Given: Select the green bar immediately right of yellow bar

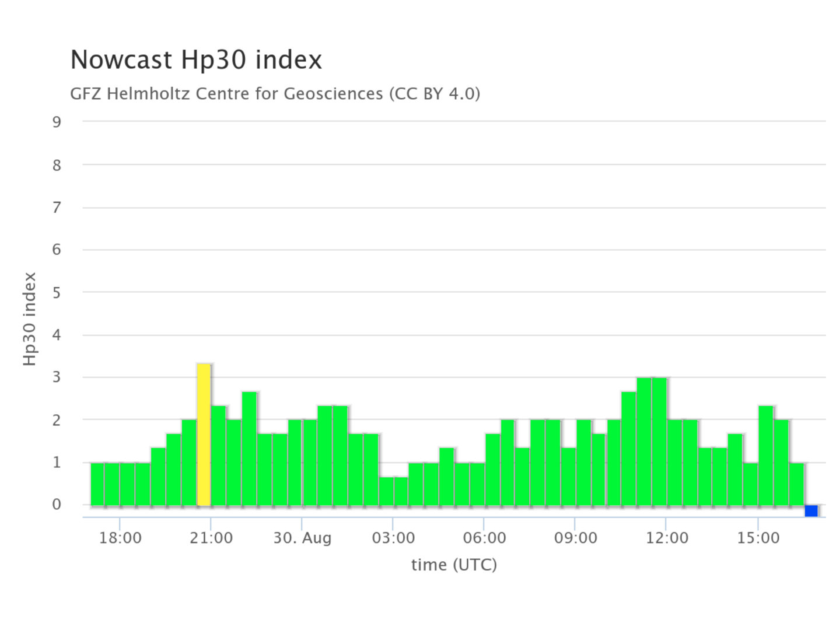Looking at the screenshot, I should 219,456.
